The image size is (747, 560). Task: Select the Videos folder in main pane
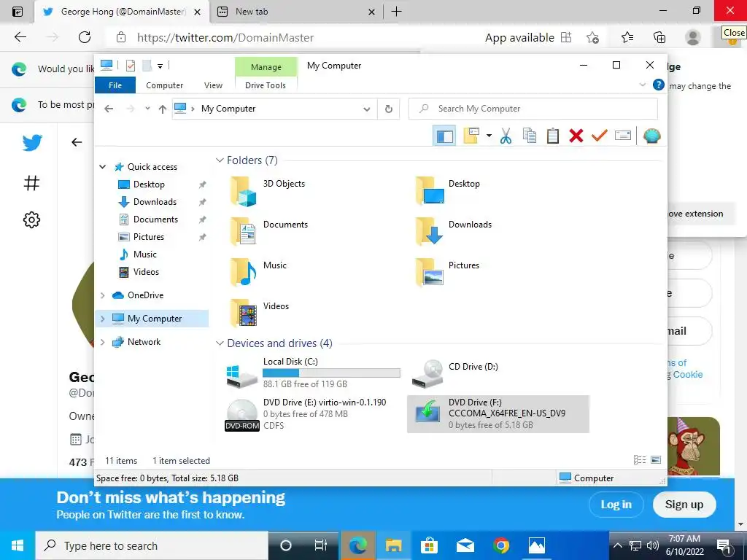click(x=260, y=313)
